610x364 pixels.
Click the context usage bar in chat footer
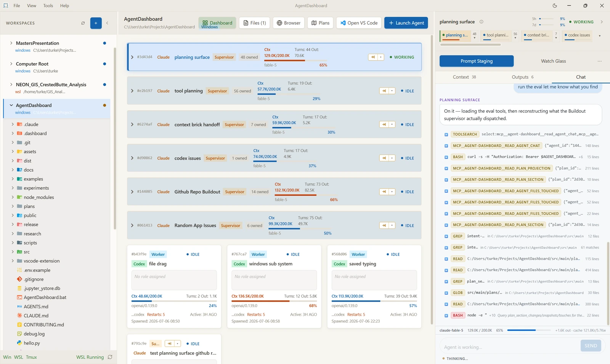[528, 330]
